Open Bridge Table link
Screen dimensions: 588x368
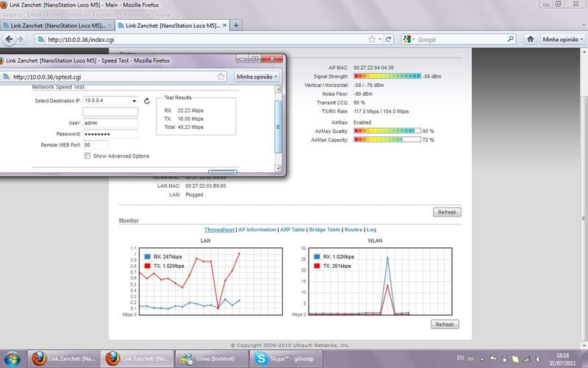tap(324, 230)
